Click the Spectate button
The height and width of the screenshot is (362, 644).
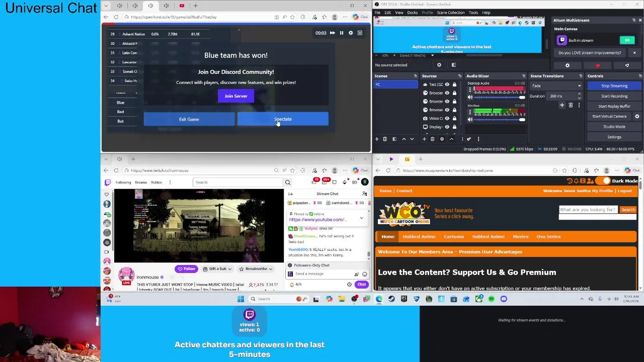tap(283, 119)
